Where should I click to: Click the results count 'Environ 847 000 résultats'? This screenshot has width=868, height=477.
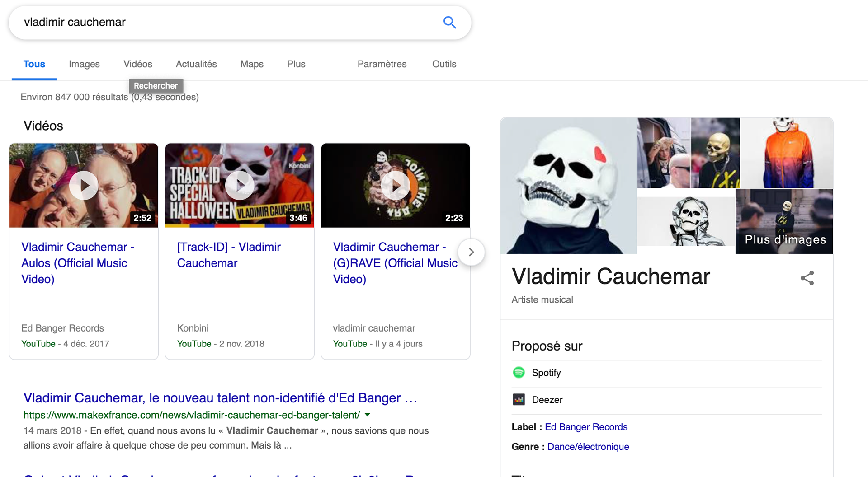pos(74,97)
